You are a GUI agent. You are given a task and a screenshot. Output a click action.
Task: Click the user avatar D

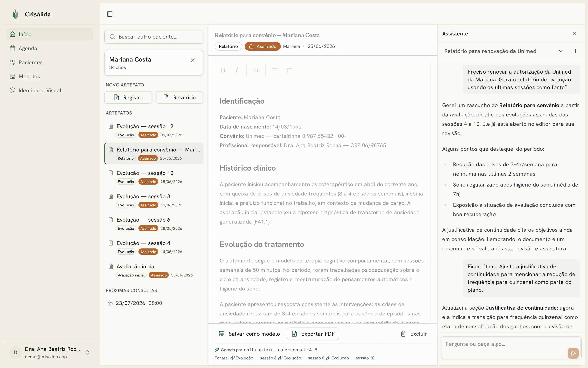coord(15,352)
